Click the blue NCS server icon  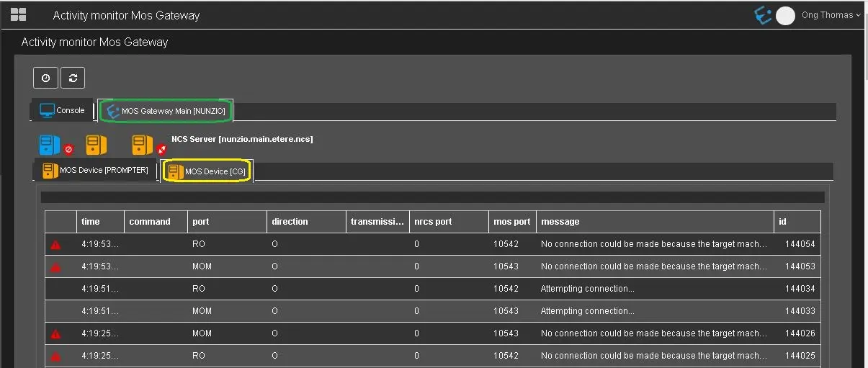(50, 145)
